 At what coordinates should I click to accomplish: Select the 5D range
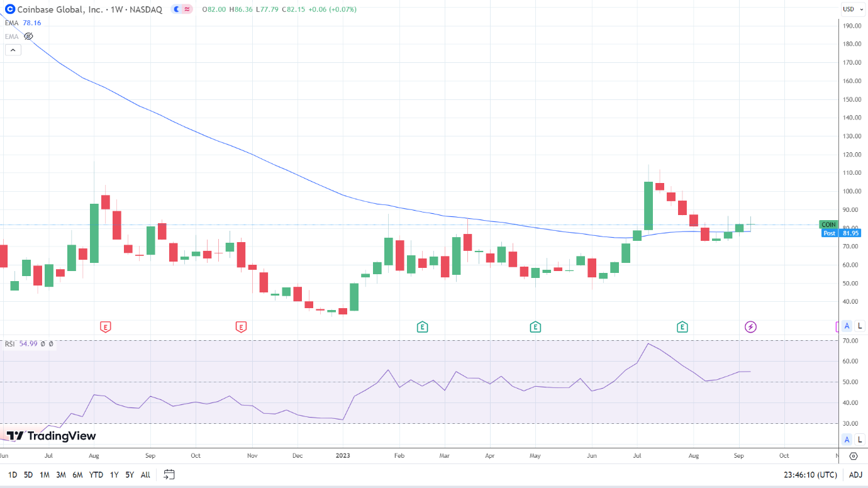[28, 475]
